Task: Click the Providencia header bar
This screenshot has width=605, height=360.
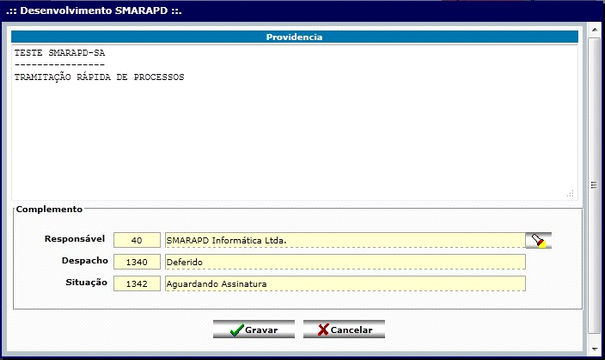Action: tap(294, 37)
